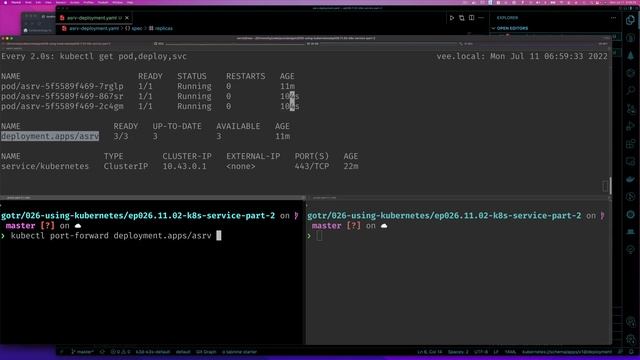Image resolution: width=640 pixels, height=360 pixels.
Task: Click the terminal pane's vertical scrollbar
Action: (610, 186)
